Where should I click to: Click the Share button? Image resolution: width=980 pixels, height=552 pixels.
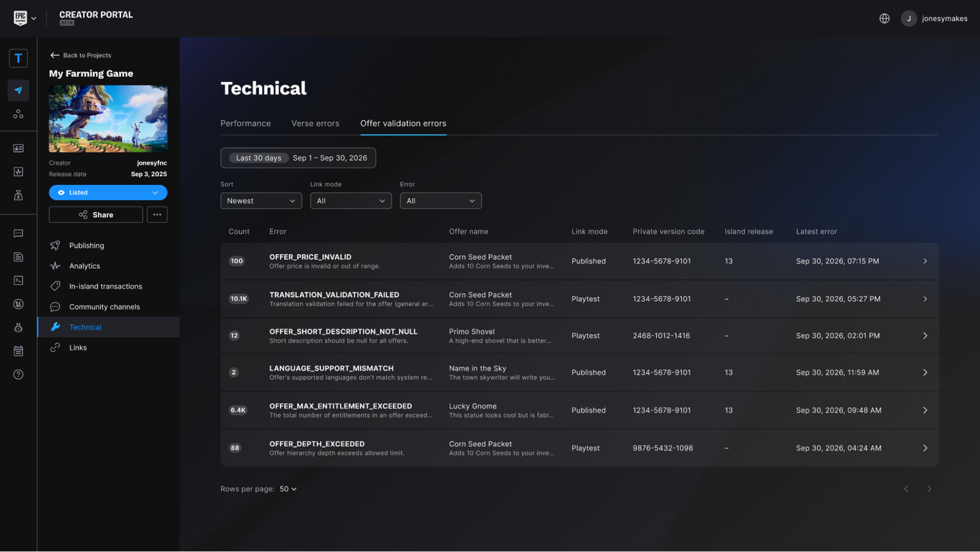coord(96,214)
